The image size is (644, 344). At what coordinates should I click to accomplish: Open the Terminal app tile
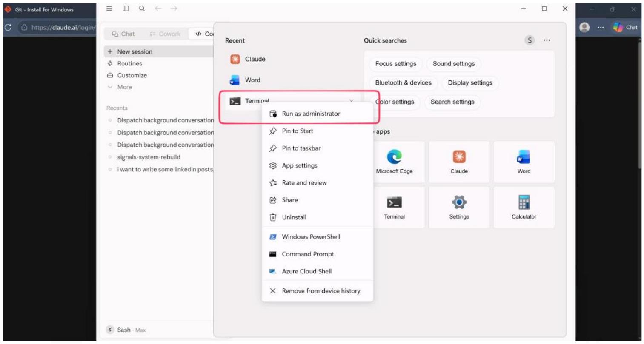tap(394, 208)
